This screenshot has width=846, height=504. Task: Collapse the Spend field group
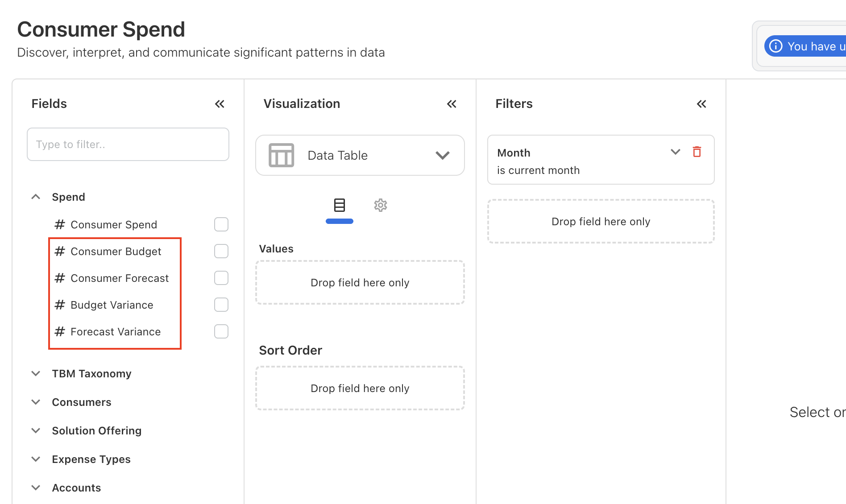click(36, 197)
